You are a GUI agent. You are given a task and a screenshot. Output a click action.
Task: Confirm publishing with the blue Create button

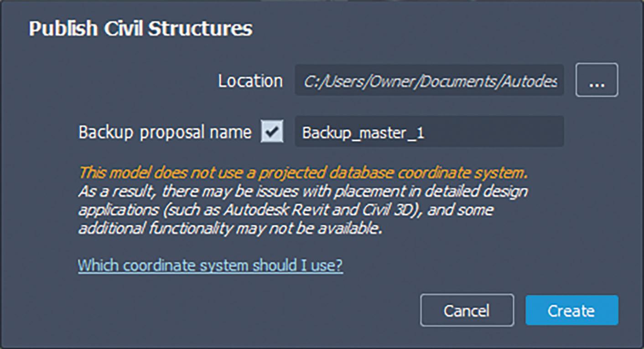[571, 310]
